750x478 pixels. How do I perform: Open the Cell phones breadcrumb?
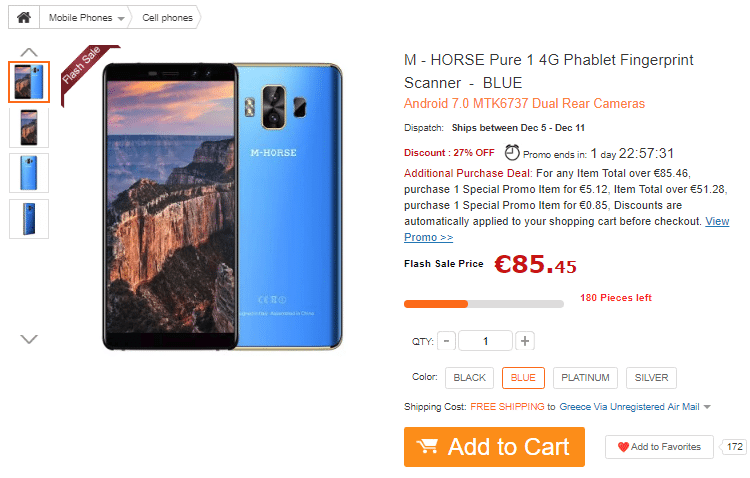pyautogui.click(x=167, y=18)
